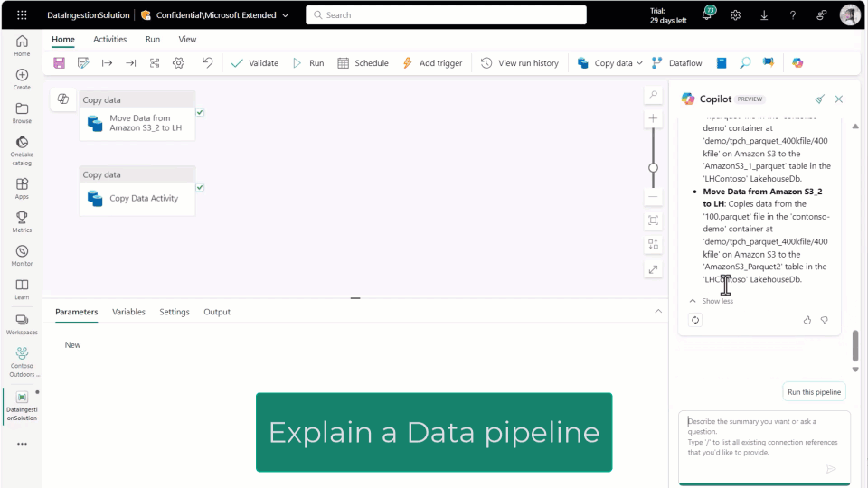Screen dimensions: 868x488
Task: Click New to add a parameter
Action: click(72, 344)
